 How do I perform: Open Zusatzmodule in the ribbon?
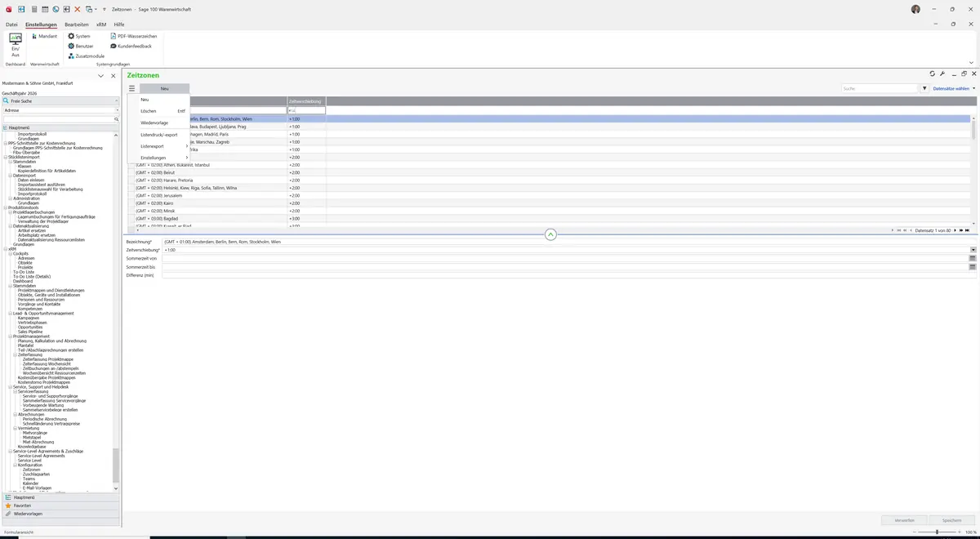coord(86,56)
